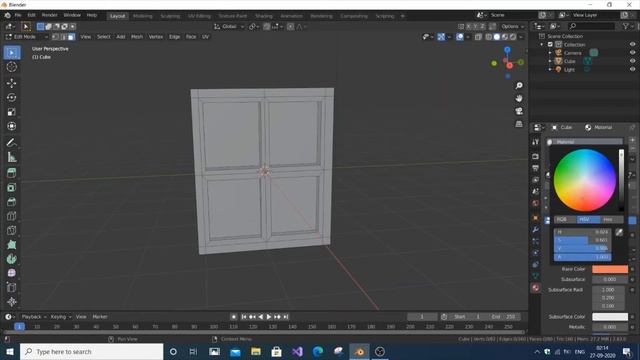This screenshot has height=360, width=640.
Task: Select the Poly Build tool
Action: tap(12, 244)
